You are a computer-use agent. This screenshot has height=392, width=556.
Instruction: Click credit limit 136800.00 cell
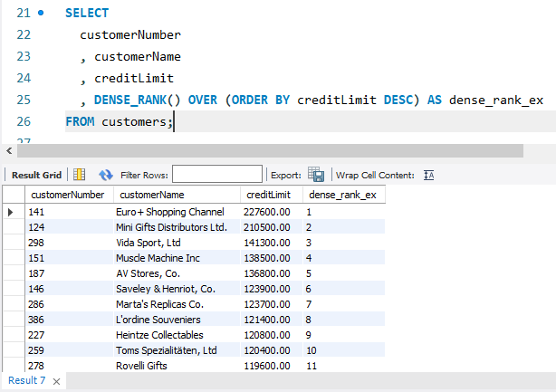tap(272, 273)
